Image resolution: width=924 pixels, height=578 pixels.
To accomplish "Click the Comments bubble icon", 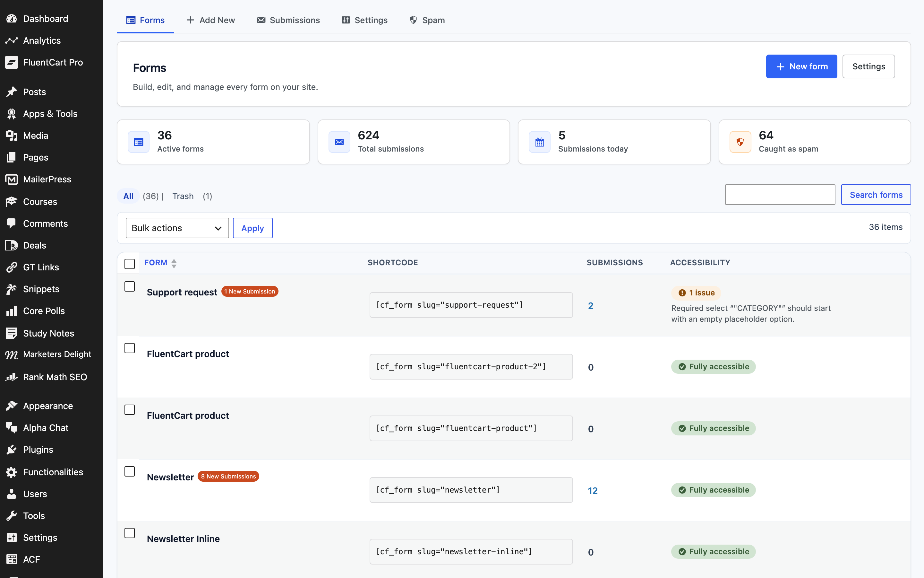I will [x=12, y=223].
